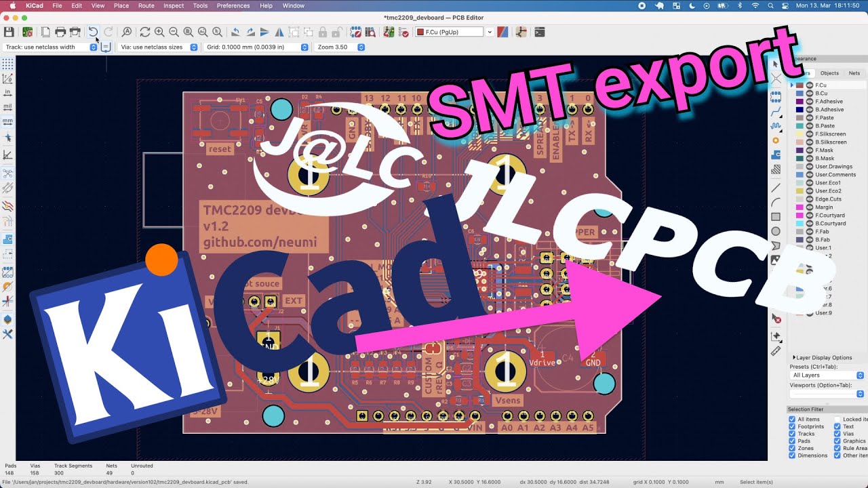Open the Wi-Fi status menu
The width and height of the screenshot is (868, 488).
click(755, 5)
